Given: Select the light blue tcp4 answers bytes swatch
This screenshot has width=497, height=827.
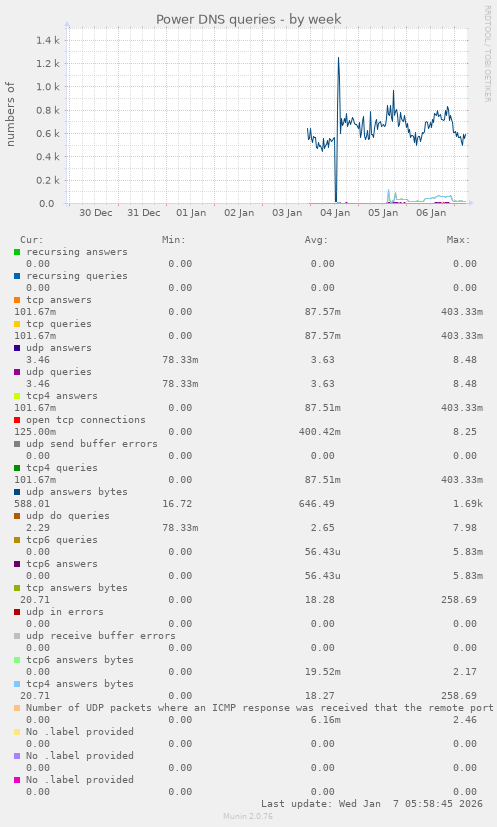Looking at the screenshot, I should [17, 684].
